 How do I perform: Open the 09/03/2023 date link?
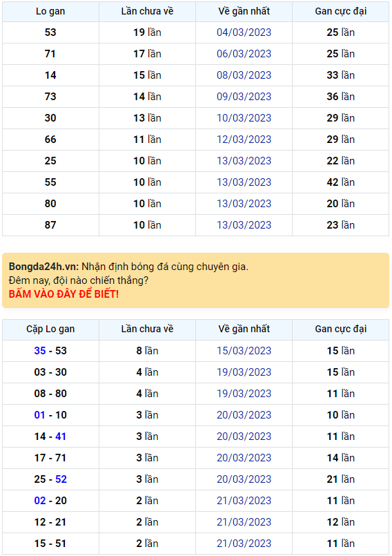(244, 97)
